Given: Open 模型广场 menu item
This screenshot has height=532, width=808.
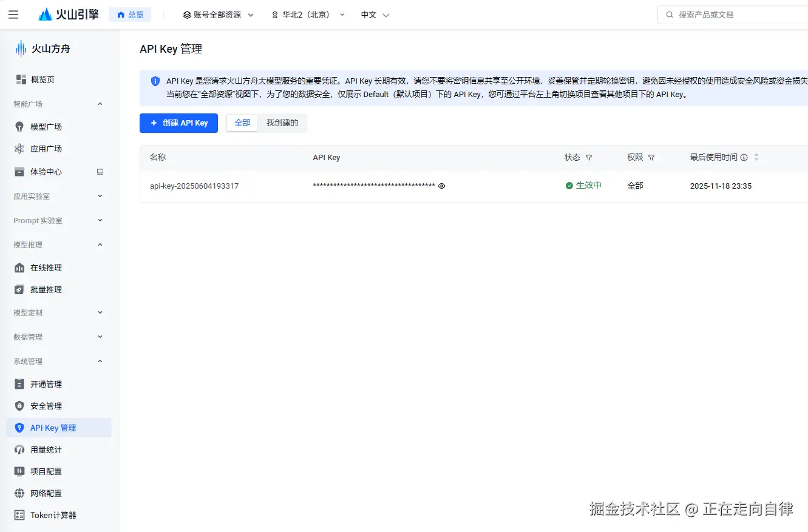Looking at the screenshot, I should click(58, 127).
